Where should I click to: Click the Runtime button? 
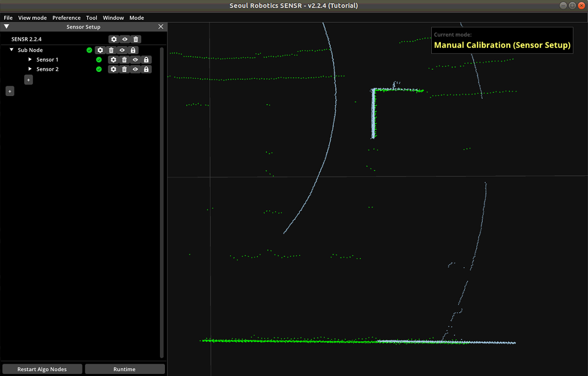125,369
